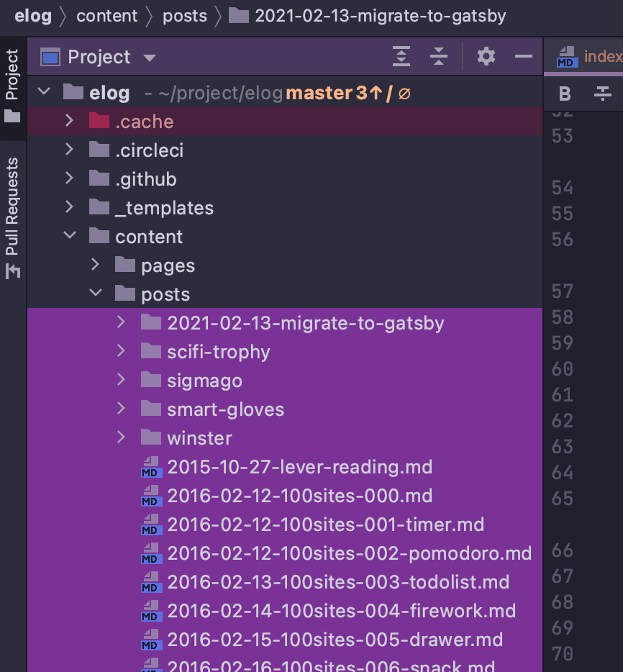Collapse the content folder
Viewport: 623px width, 672px height.
click(69, 236)
